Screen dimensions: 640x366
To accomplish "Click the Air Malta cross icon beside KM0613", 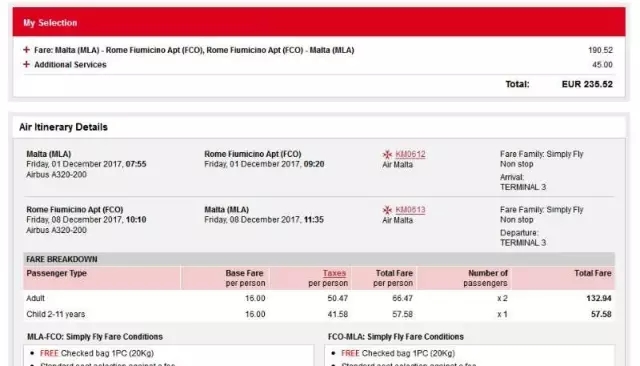I will click(387, 210).
